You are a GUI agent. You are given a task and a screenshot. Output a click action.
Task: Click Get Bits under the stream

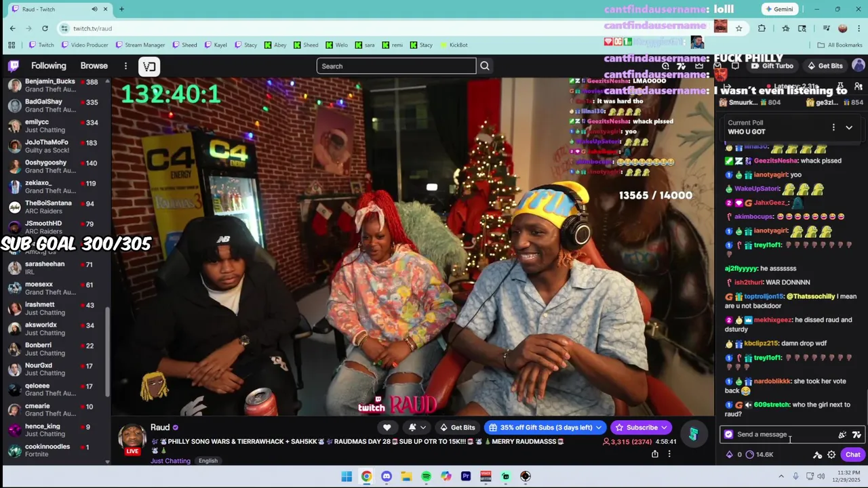[458, 427]
